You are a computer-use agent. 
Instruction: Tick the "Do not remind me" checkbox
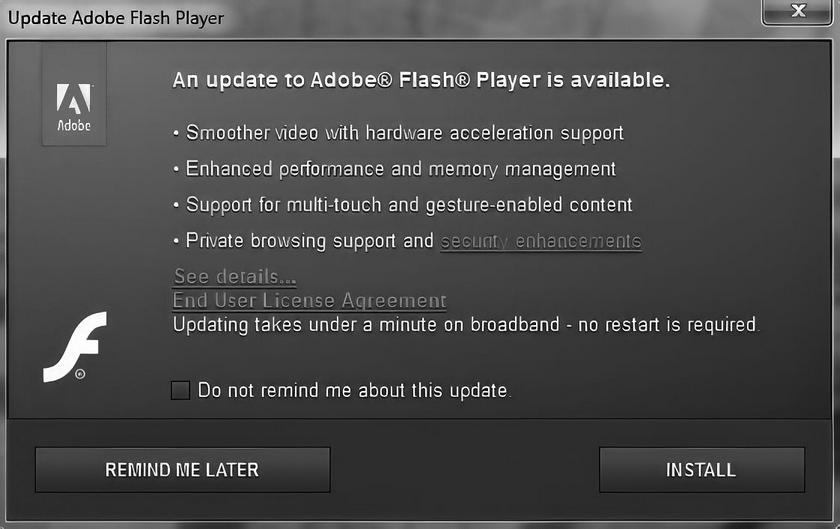coord(180,390)
